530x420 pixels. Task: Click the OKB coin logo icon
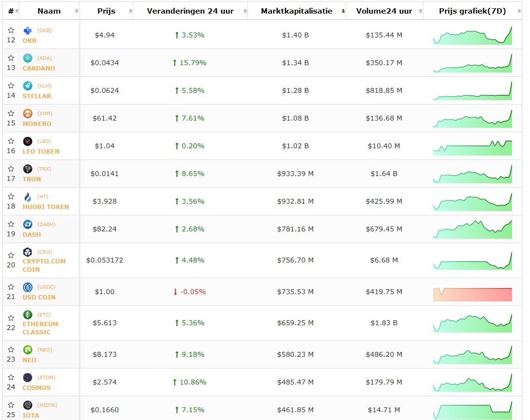click(28, 31)
